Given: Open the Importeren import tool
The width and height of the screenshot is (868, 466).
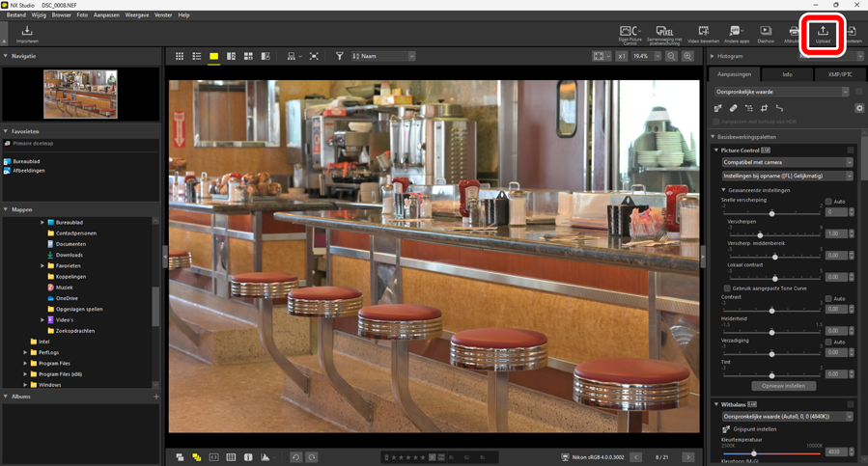Looking at the screenshot, I should [x=27, y=34].
